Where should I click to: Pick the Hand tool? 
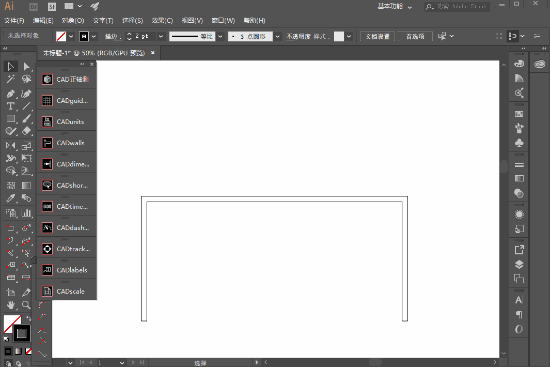pyautogui.click(x=11, y=305)
